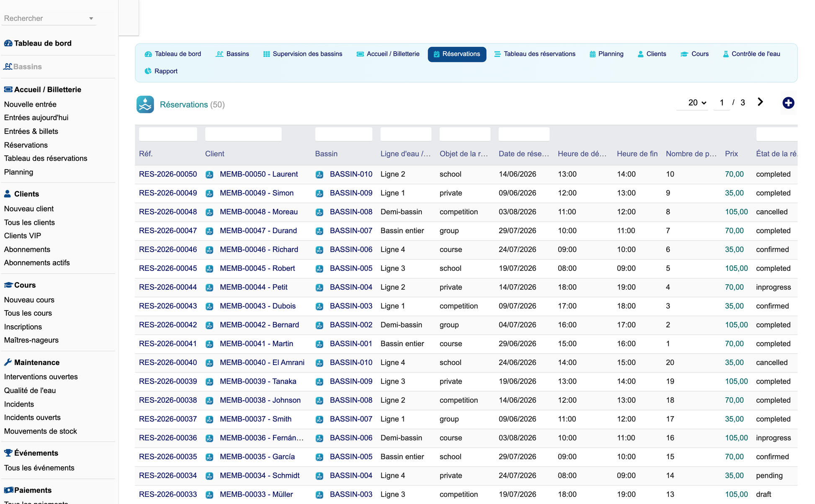Screen dimensions: 815x504
Task: Open client MEMB-00040 - El Amrani
Action: 262,363
